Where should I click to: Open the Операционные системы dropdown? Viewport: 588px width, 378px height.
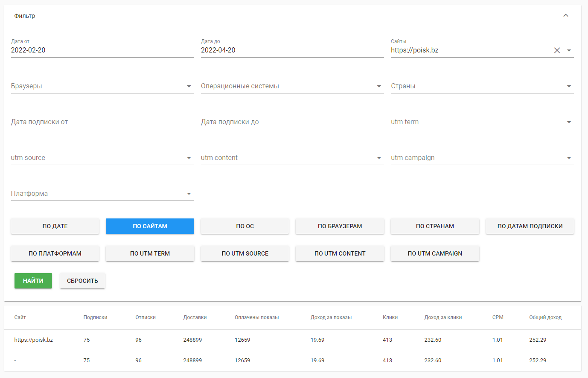pyautogui.click(x=379, y=86)
